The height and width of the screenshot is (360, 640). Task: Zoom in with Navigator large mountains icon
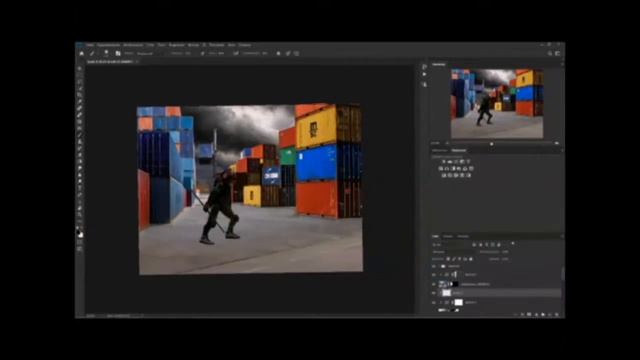coord(557,143)
